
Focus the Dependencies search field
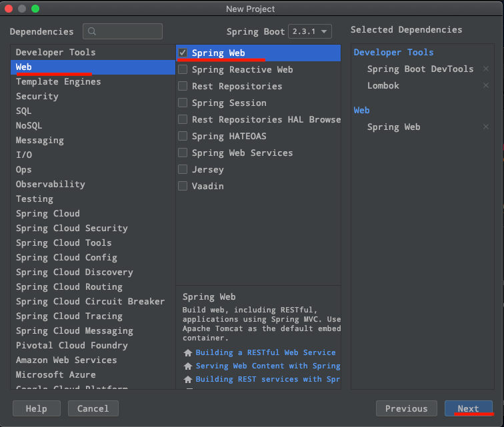[x=123, y=31]
